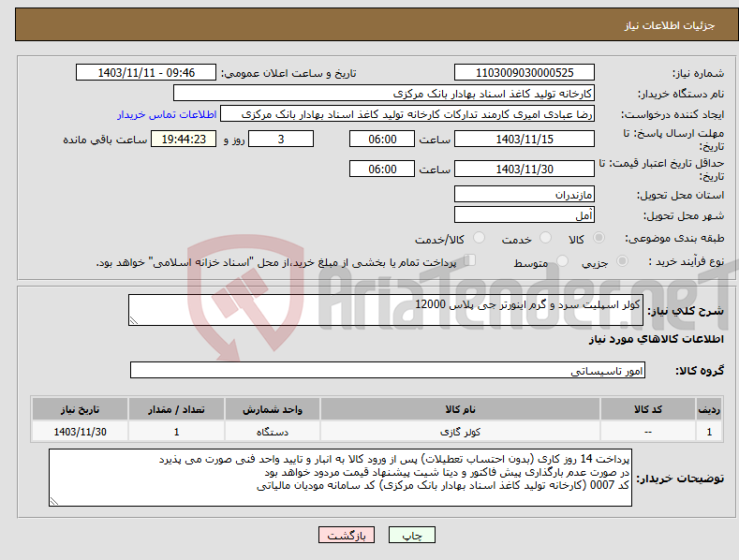Click the need date cell 1403/11/30 in table
This screenshot has width=739, height=560.
[x=81, y=432]
